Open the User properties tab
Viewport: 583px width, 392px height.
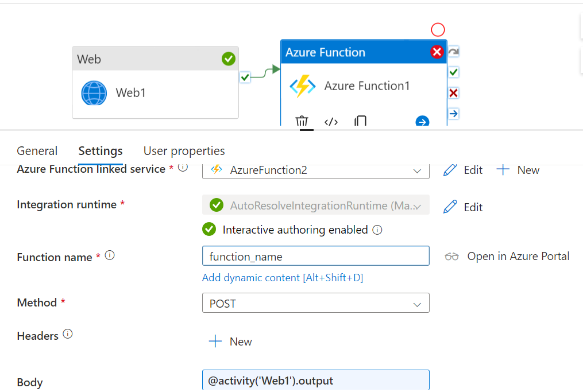click(184, 151)
